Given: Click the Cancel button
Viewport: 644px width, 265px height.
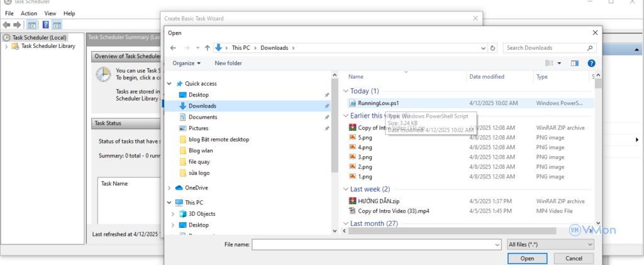Looking at the screenshot, I should click(574, 258).
